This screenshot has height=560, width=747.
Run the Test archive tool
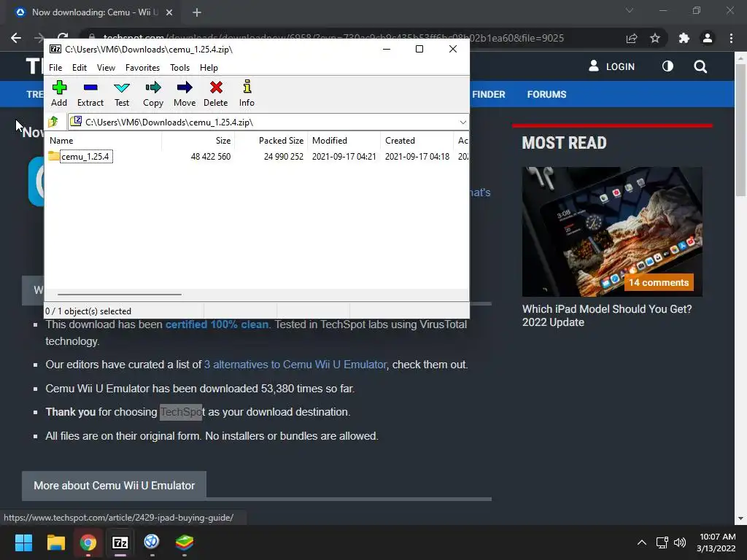pos(122,94)
